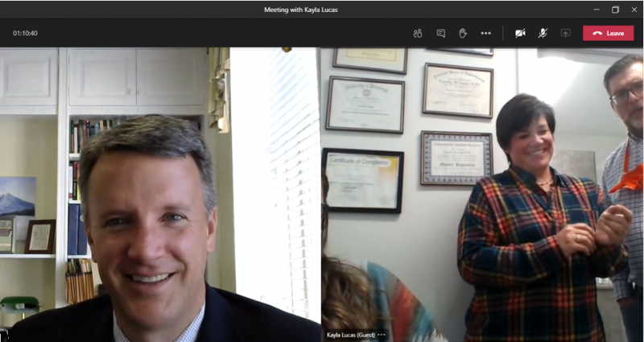The height and width of the screenshot is (342, 644).
Task: Click the meeting duration timer
Action: [25, 33]
